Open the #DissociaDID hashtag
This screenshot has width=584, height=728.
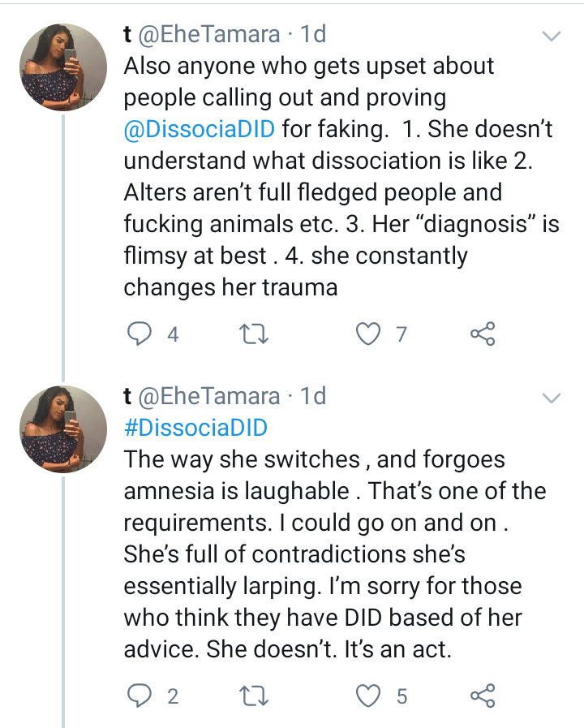coord(195,428)
